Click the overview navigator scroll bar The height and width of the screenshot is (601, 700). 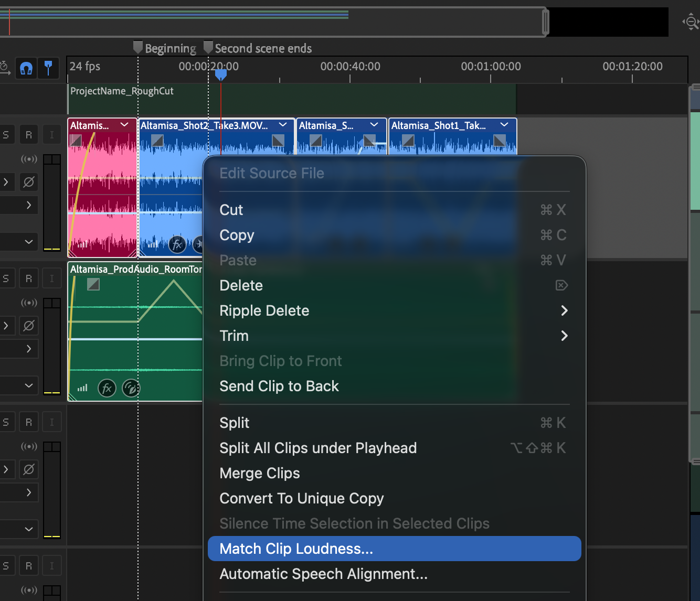(x=273, y=22)
